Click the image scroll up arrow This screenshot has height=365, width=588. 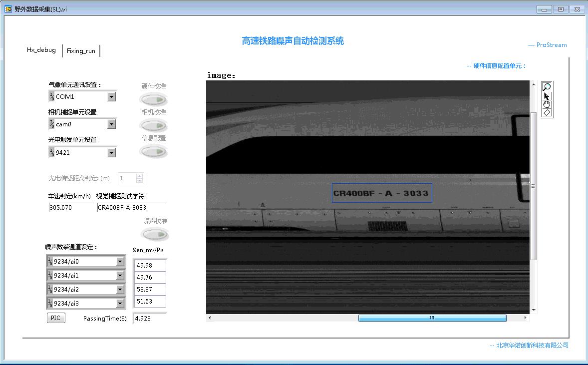click(x=533, y=84)
